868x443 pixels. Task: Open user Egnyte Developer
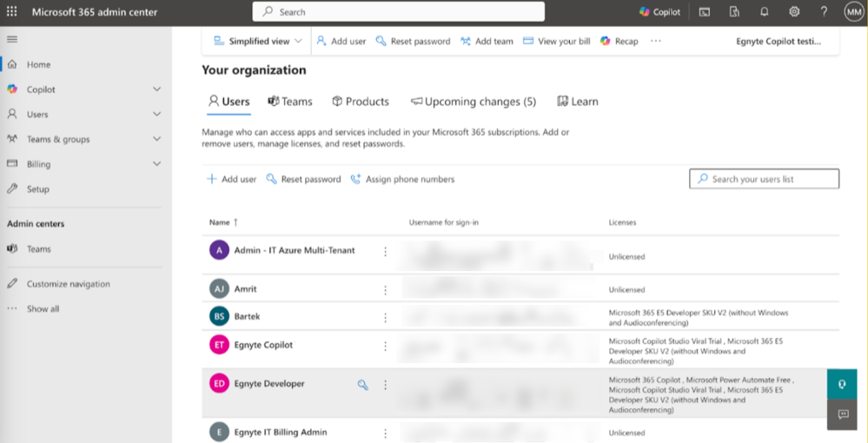pyautogui.click(x=269, y=384)
